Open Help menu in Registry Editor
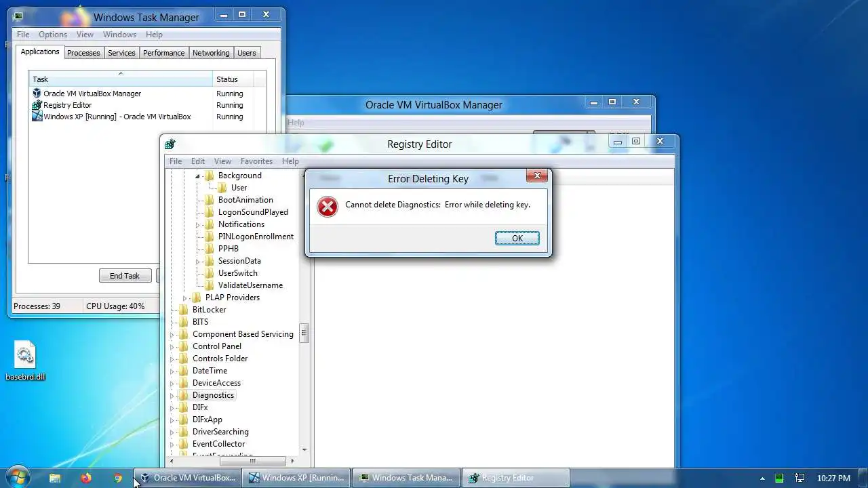The width and height of the screenshot is (868, 488). coord(290,161)
